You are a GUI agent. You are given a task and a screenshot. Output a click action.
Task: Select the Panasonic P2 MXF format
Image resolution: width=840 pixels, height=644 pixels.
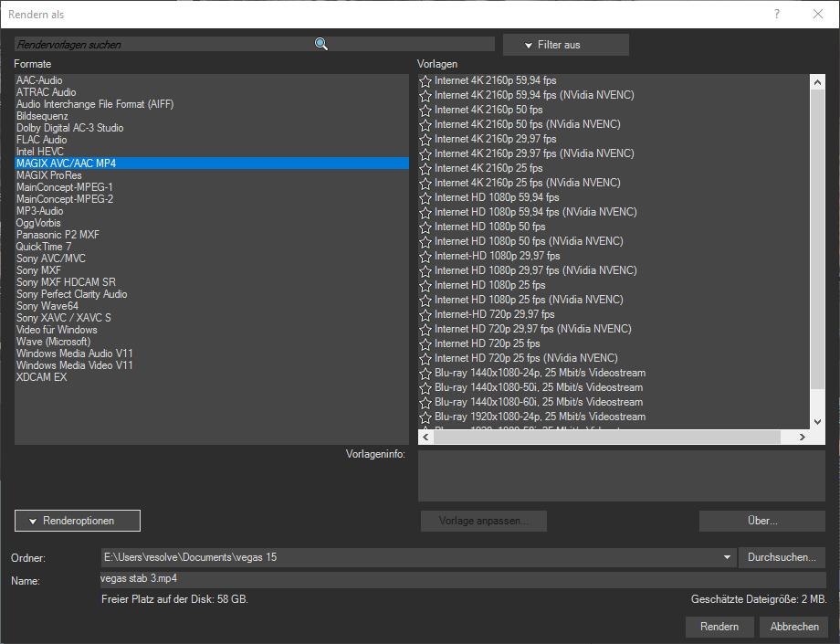point(212,235)
